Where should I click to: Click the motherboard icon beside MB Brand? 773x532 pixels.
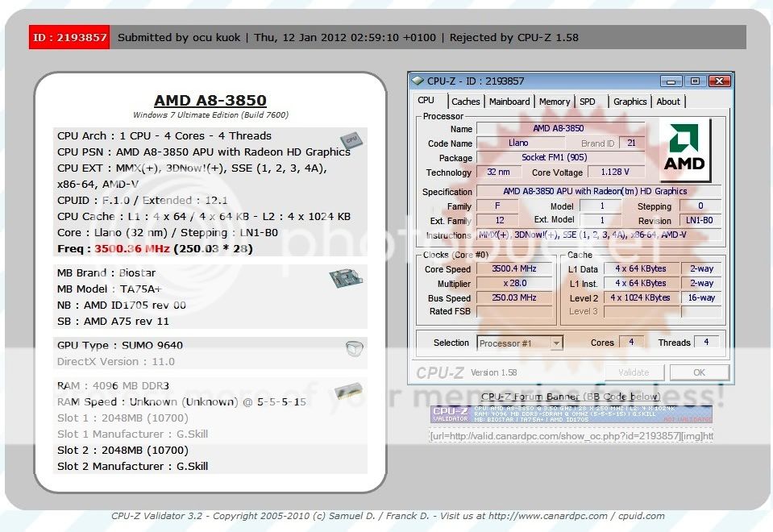coord(347,278)
